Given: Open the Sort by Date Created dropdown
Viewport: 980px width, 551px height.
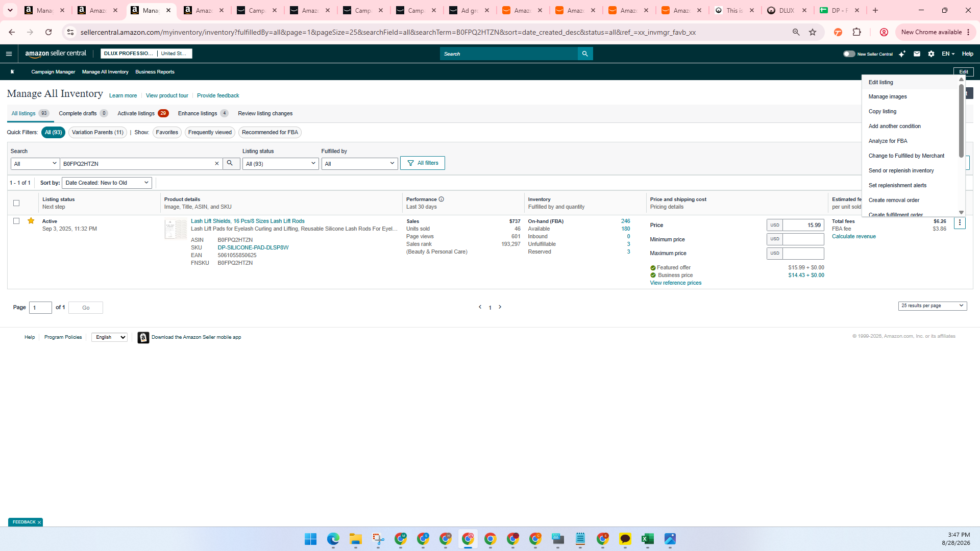Looking at the screenshot, I should 107,183.
